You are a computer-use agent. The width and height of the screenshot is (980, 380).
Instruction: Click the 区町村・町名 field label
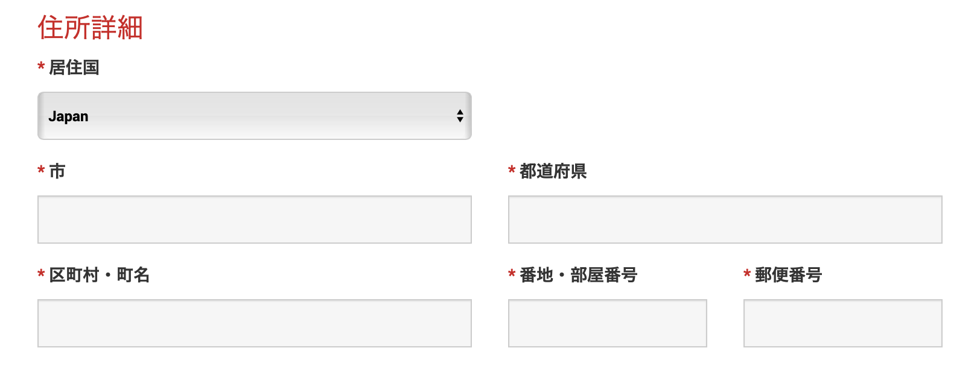[100, 275]
